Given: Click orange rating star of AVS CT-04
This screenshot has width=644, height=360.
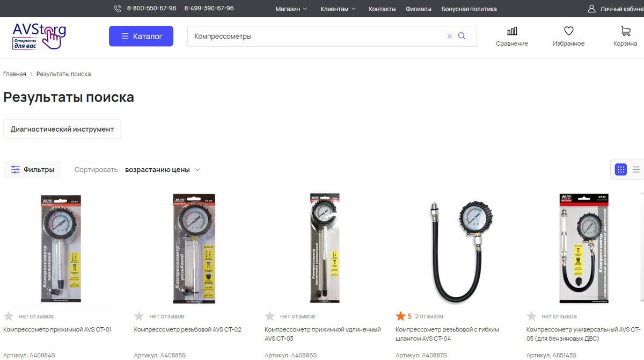Looking at the screenshot, I should tap(400, 316).
